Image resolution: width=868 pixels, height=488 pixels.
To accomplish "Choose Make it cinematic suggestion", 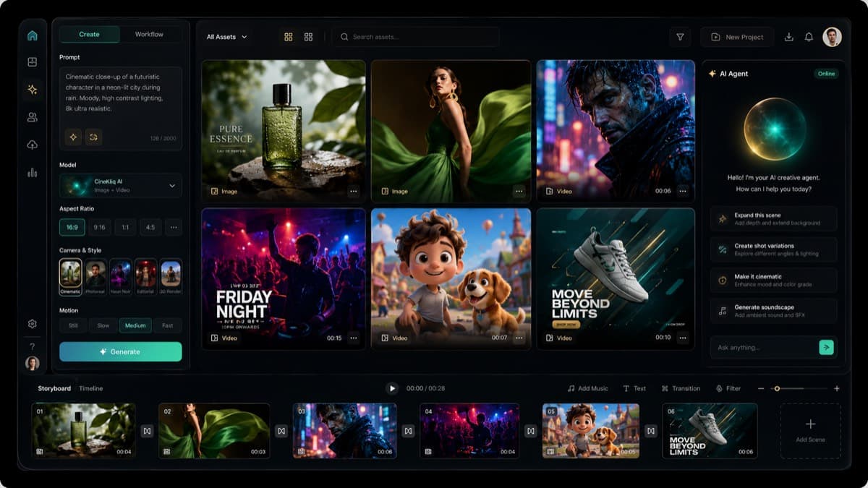I will (x=773, y=281).
